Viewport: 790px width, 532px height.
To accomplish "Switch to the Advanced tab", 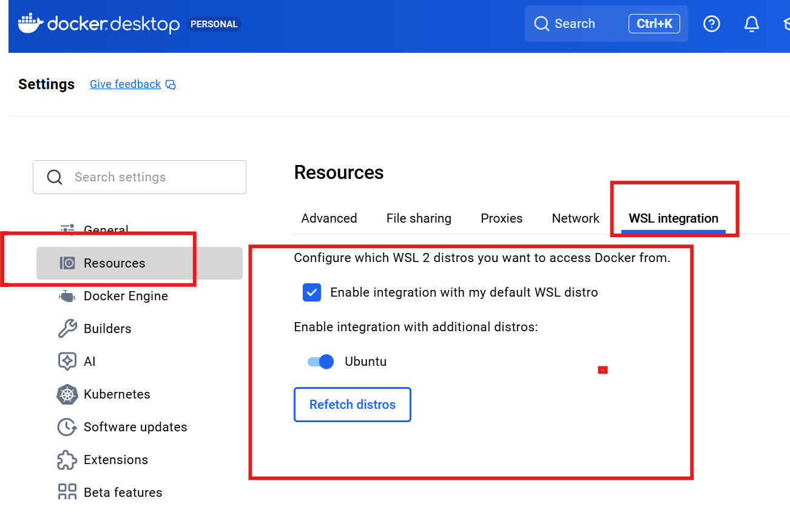I will [329, 218].
